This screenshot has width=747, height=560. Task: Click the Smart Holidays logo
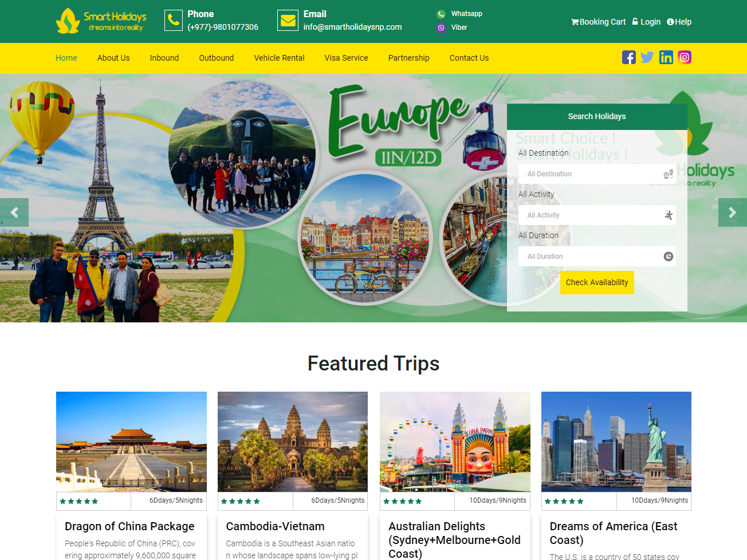click(x=101, y=21)
